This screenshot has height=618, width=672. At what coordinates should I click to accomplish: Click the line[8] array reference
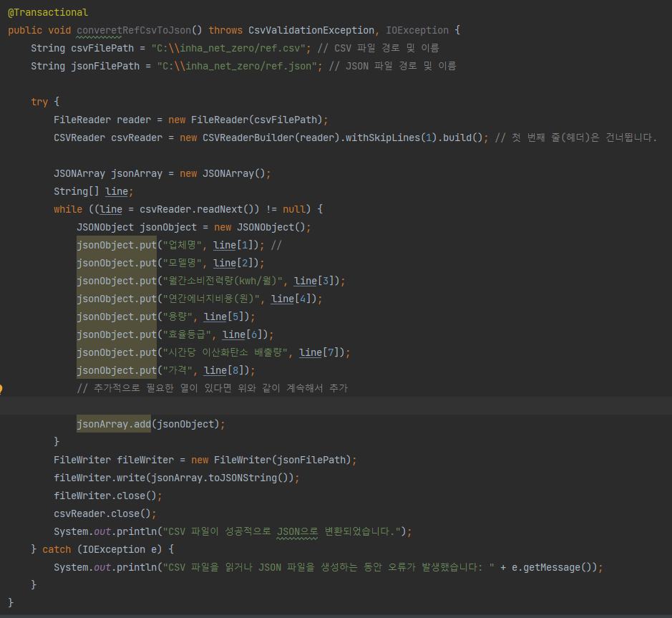coord(223,370)
